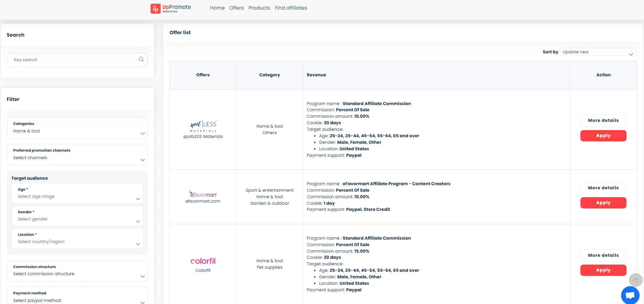
Task: Open Sort by Update new dropdown
Action: pos(598,52)
